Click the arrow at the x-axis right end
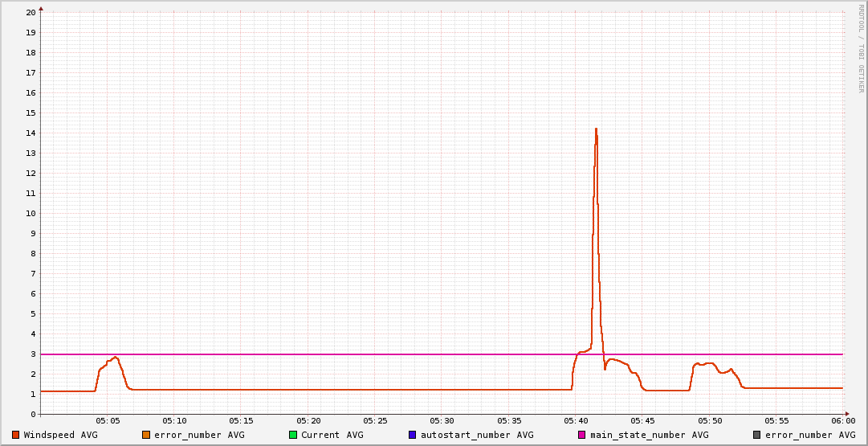Image resolution: width=868 pixels, height=446 pixels. pos(846,414)
